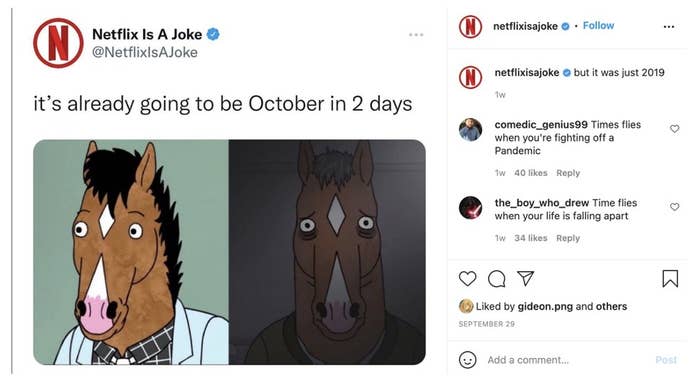
Task: Open Instagram post options three-dot menu
Action: 669,27
